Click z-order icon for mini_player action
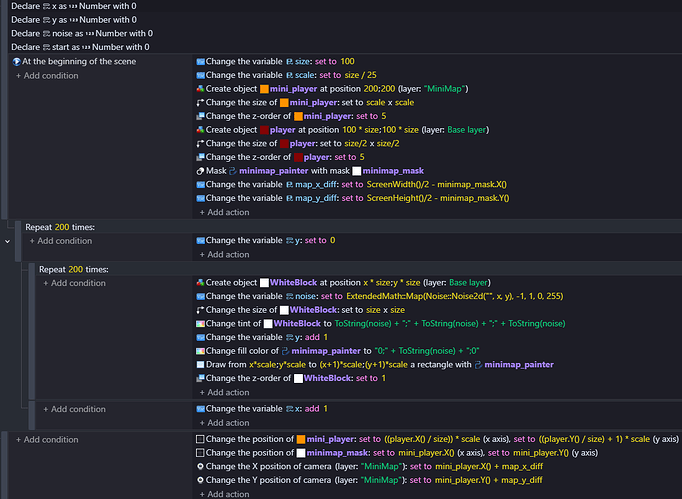 click(x=201, y=116)
